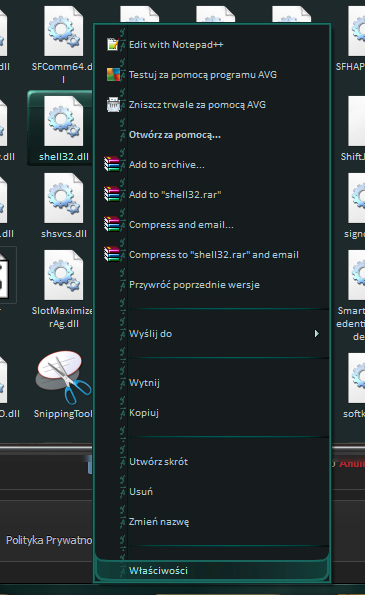
Task: Click the Notepad++ icon in context menu
Action: point(113,44)
